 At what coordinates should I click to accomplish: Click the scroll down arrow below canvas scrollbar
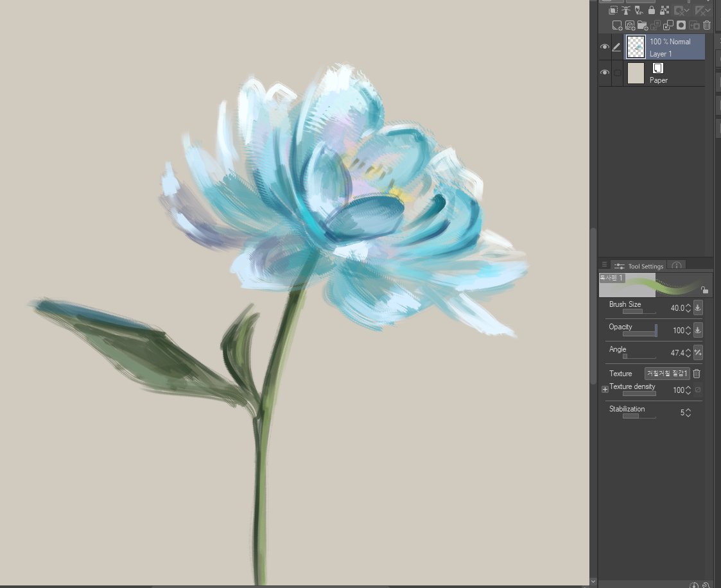[593, 582]
